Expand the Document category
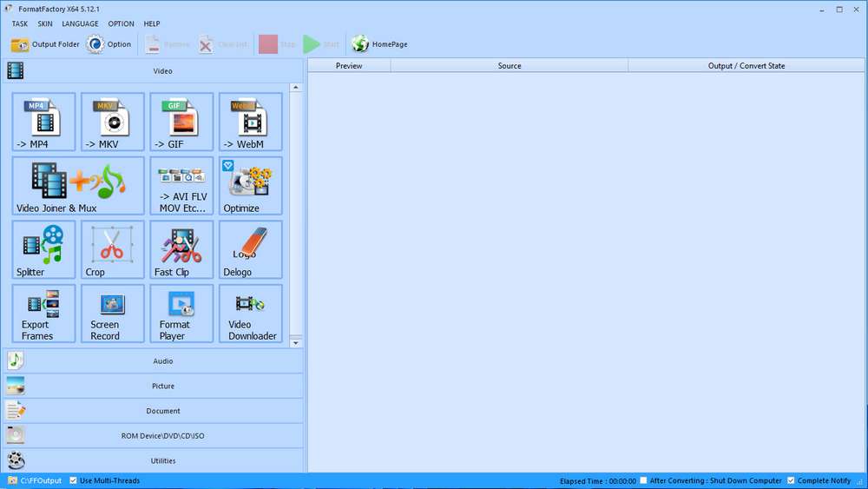The height and width of the screenshot is (489, 868). coord(154,411)
